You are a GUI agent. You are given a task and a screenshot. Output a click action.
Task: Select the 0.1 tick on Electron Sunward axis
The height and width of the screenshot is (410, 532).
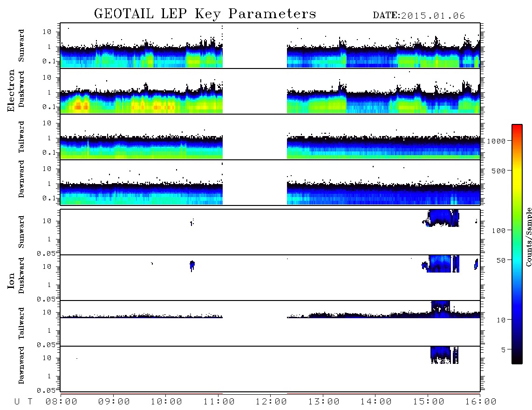tap(49, 61)
